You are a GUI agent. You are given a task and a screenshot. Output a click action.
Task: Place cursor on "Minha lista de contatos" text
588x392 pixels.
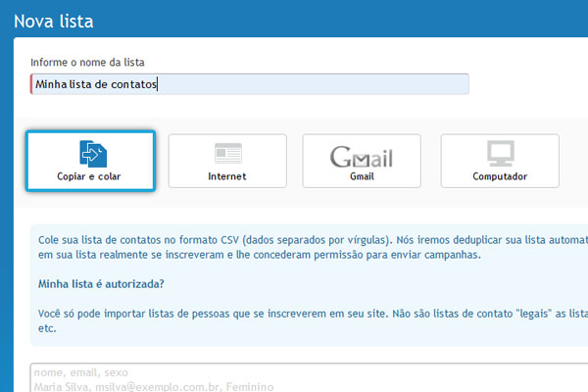(96, 84)
